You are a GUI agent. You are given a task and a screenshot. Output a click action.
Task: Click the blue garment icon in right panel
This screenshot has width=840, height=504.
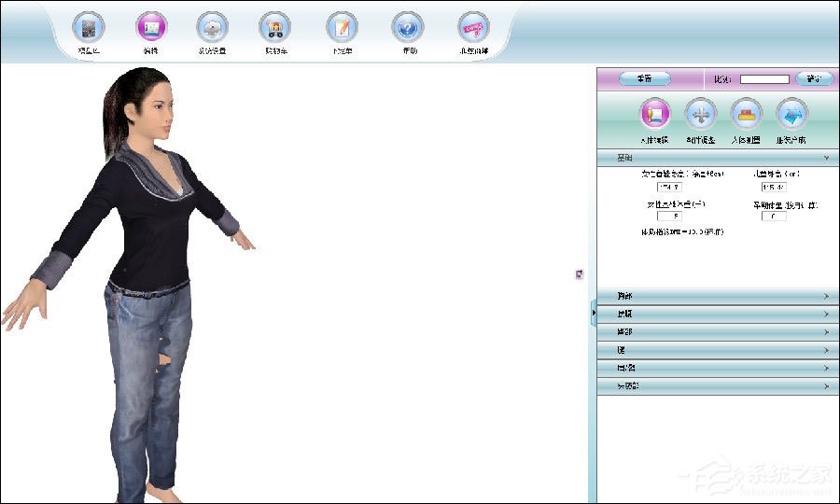tap(791, 114)
